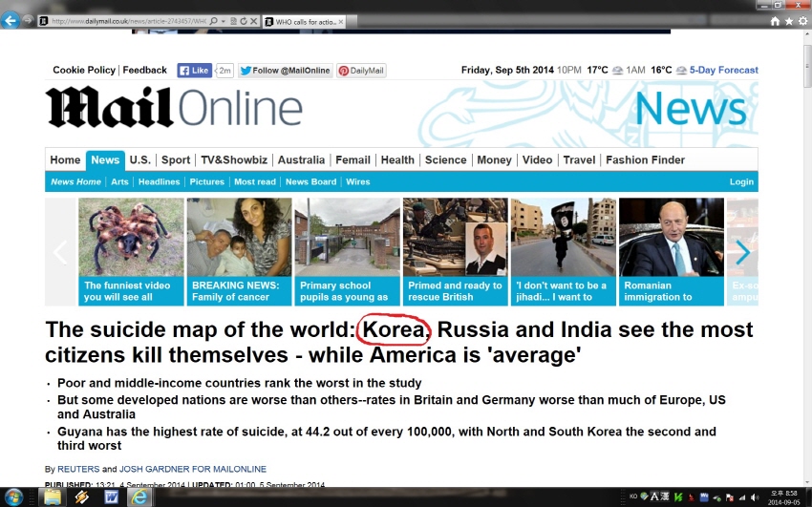Click the address bar URL field
812x507 pixels.
point(128,21)
